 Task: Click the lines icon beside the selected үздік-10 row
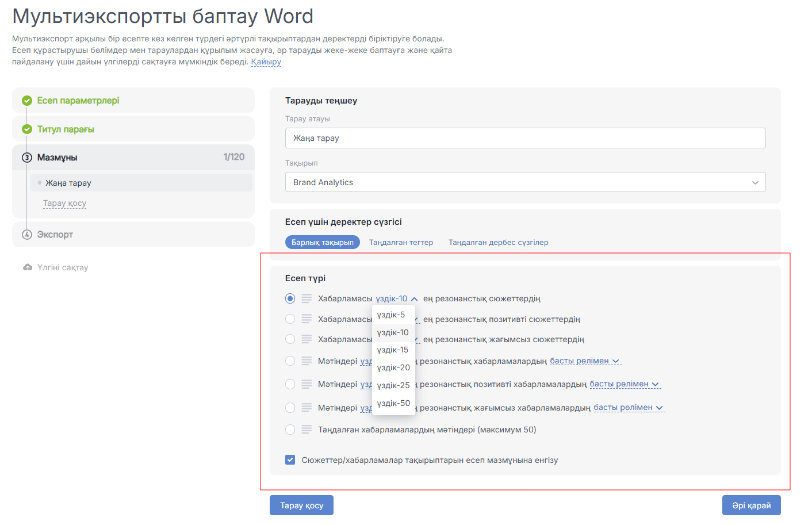307,298
